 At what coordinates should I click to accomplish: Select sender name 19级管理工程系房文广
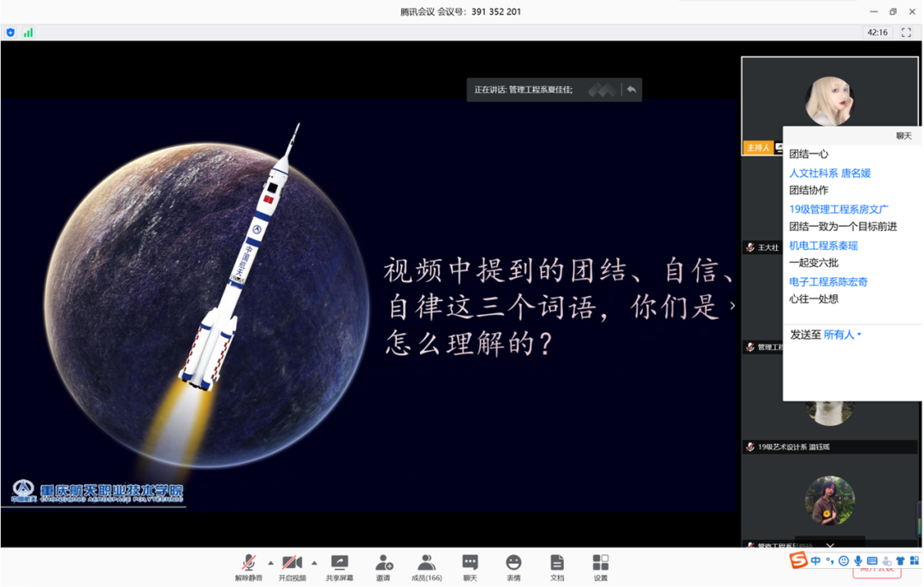coord(838,209)
